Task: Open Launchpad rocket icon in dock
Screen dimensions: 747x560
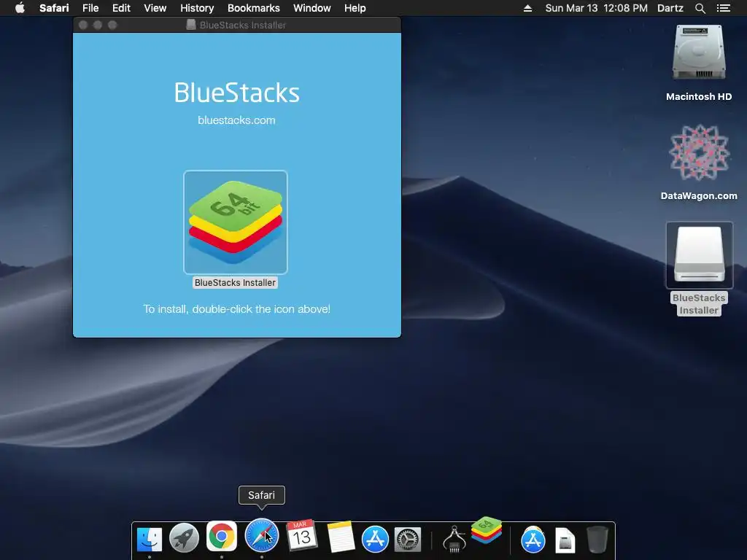Action: (x=185, y=538)
